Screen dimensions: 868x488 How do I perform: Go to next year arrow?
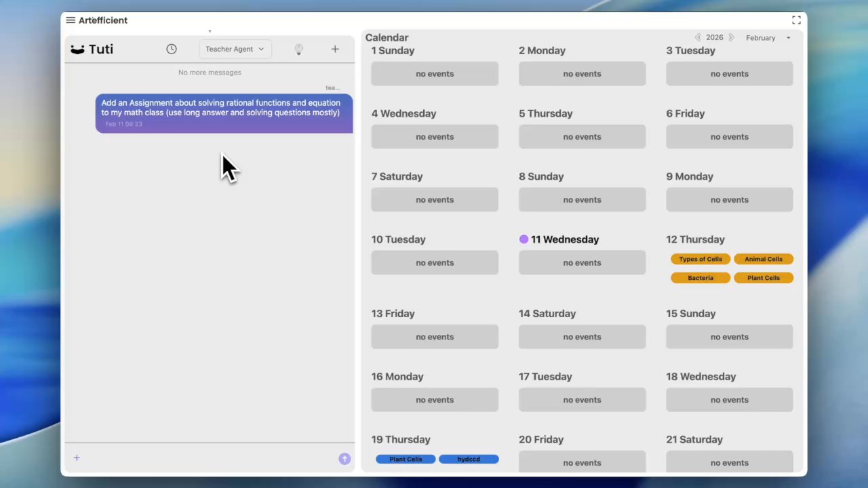[x=731, y=38]
